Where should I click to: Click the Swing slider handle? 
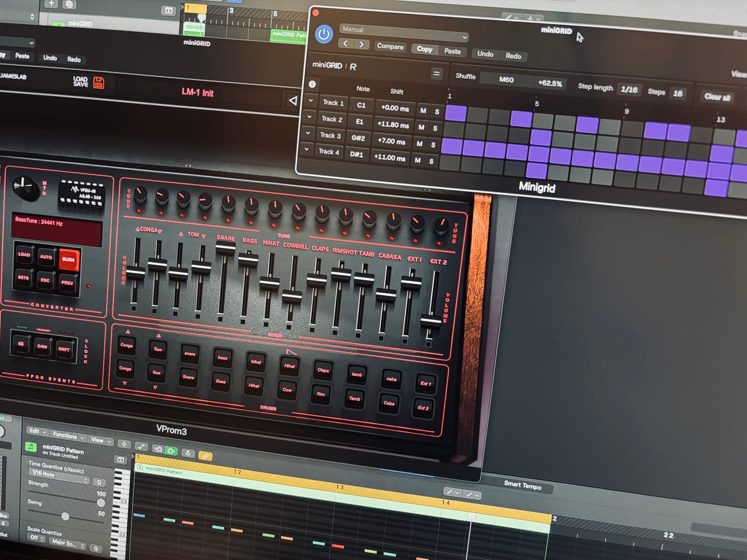click(x=65, y=516)
